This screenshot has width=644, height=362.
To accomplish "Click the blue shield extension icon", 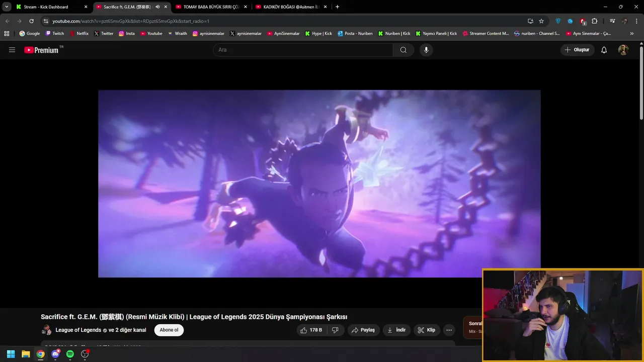I will pyautogui.click(x=558, y=21).
